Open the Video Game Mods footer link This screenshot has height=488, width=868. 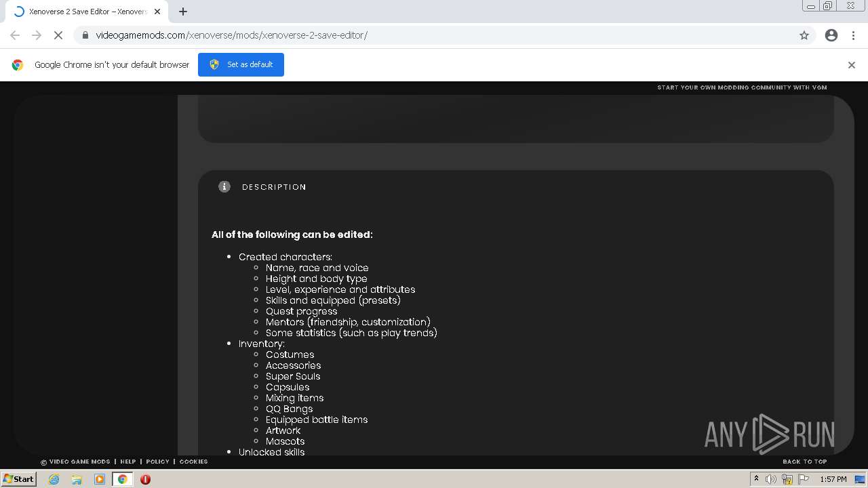pyautogui.click(x=75, y=462)
